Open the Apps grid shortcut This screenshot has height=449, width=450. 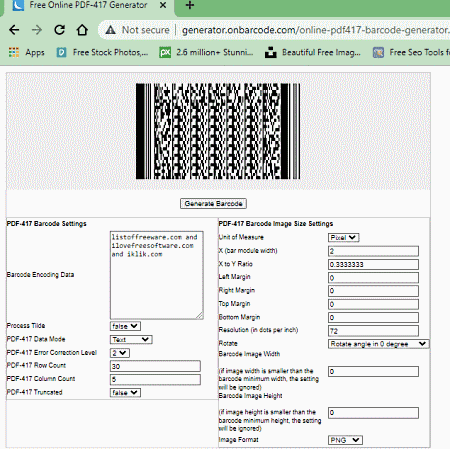26,52
